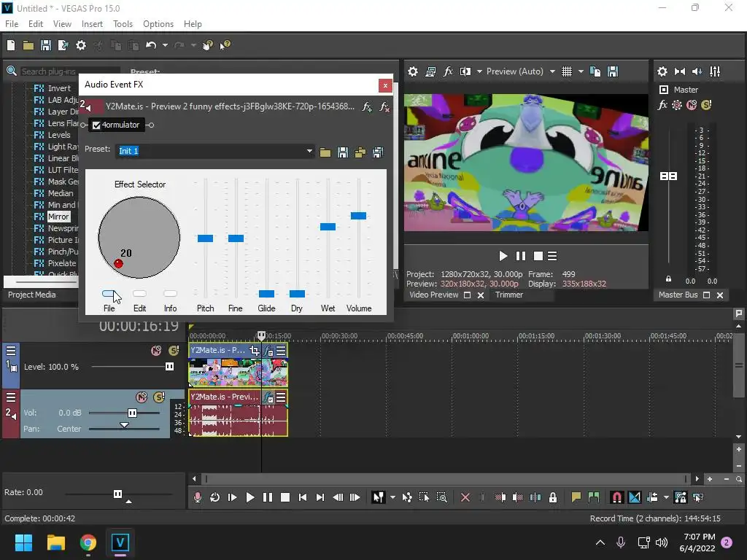Viewport: 747px width, 560px height.
Task: Stop playback in the timeline transport bar
Action: click(285, 497)
